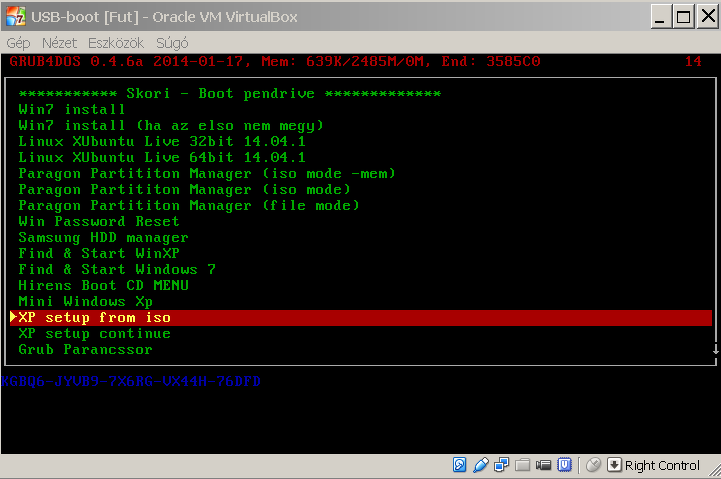Select the Paragon Partititon Manager (iso mode) entry without -mem
The width and height of the screenshot is (721, 479).
click(x=184, y=190)
